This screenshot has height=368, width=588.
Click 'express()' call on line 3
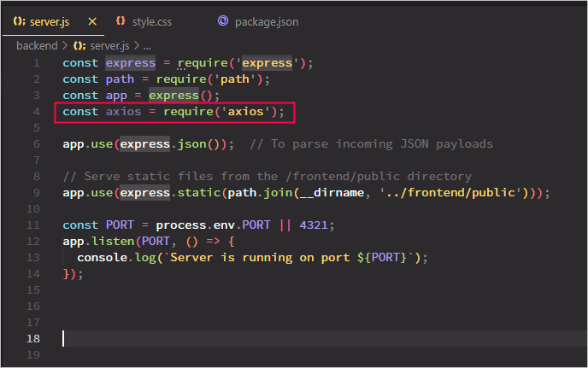(180, 96)
